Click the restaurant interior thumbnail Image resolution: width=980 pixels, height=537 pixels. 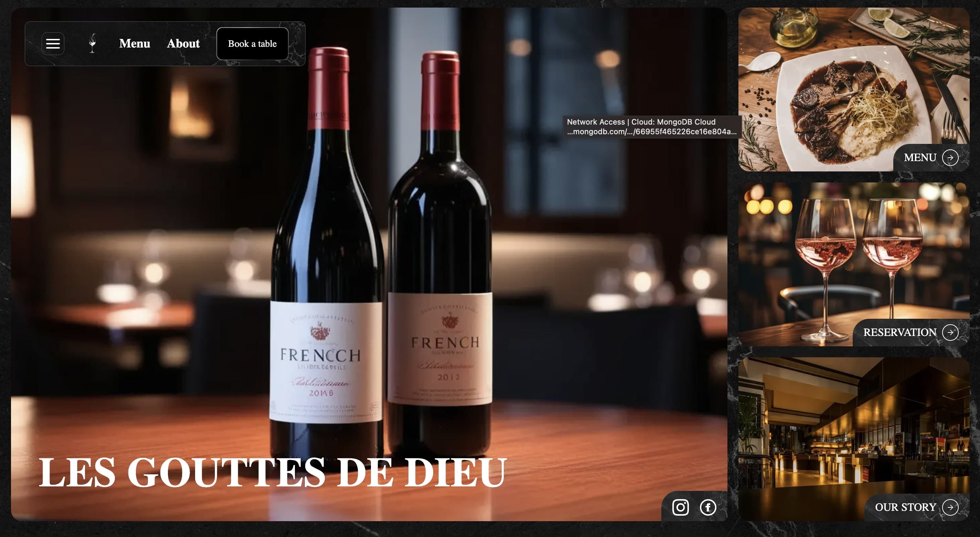pos(854,440)
